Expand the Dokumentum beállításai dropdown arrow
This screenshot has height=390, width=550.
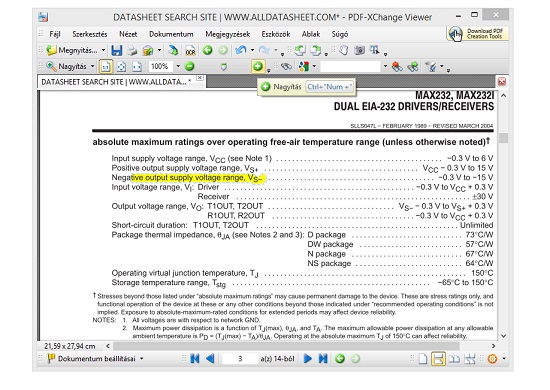click(x=142, y=359)
